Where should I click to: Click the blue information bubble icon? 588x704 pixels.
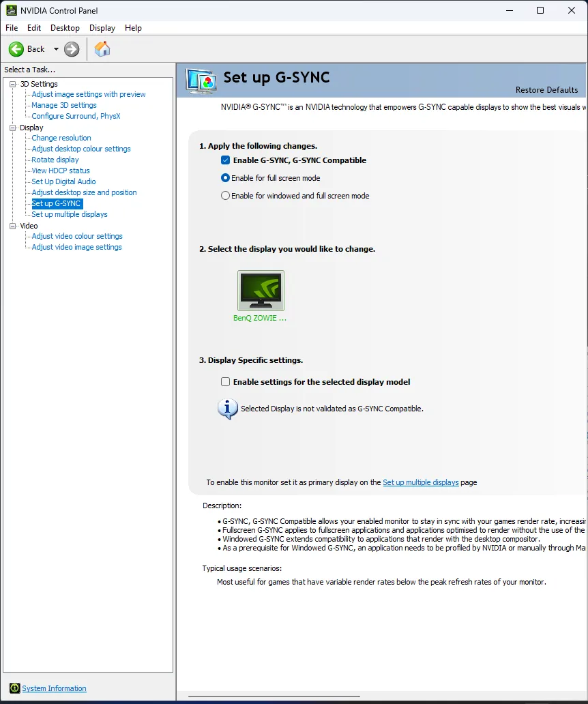pyautogui.click(x=227, y=409)
